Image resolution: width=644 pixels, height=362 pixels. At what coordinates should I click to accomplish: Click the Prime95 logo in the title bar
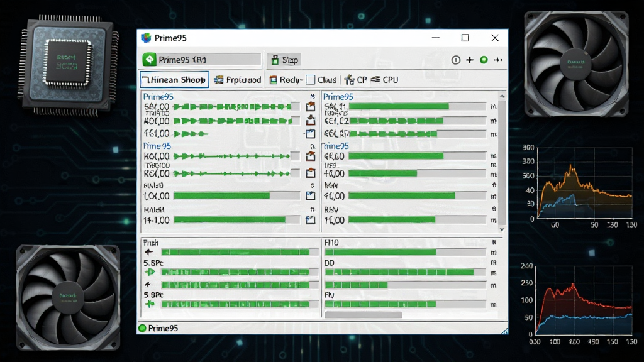coord(146,38)
